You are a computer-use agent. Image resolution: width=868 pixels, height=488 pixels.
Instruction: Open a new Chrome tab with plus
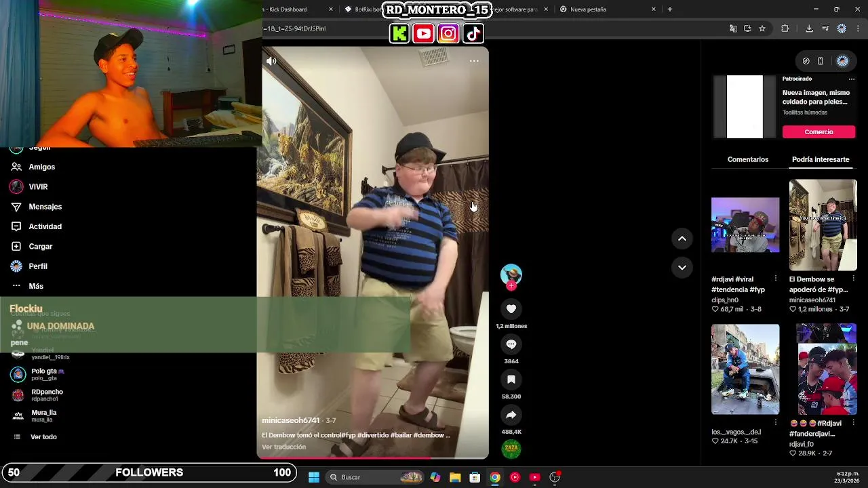[669, 9]
